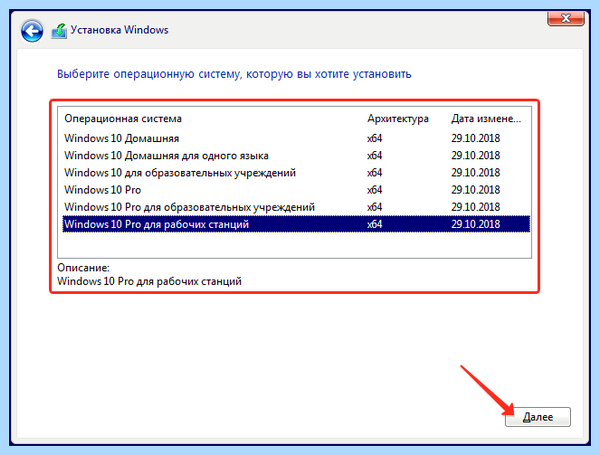600x455 pixels.
Task: Select Windows 10 для образовательных учреждений
Action: tap(296, 173)
